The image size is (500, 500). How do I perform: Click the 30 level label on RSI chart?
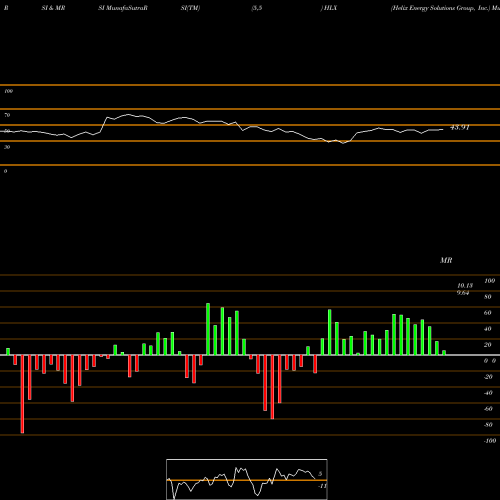coord(7,147)
